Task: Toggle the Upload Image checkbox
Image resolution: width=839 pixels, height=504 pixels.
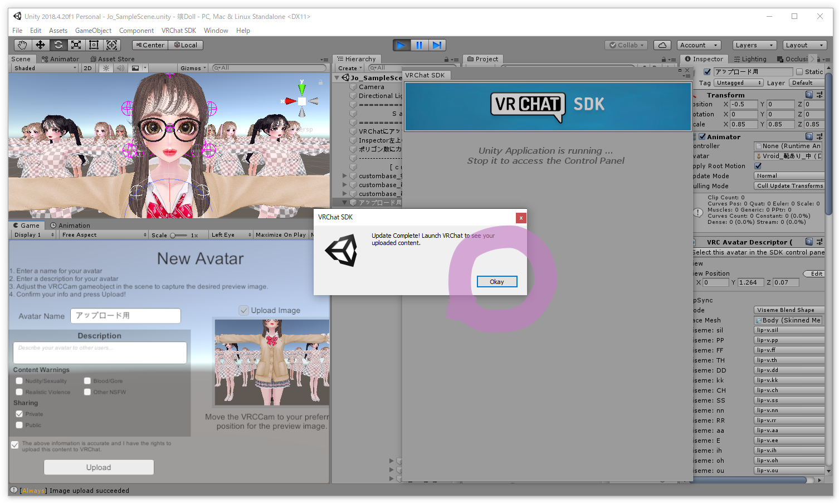Action: click(243, 310)
